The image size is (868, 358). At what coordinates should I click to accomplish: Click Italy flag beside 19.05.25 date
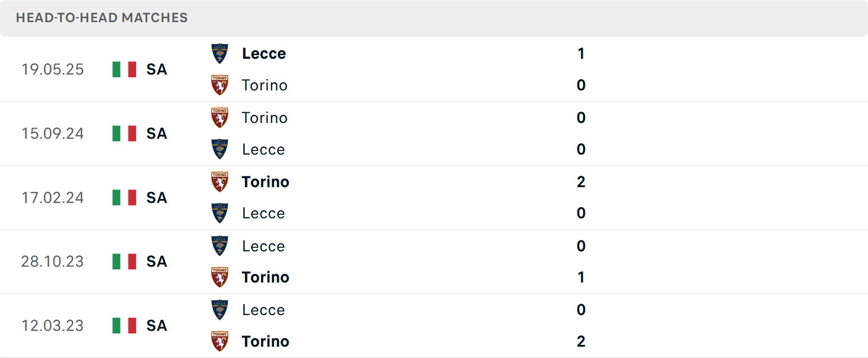(x=124, y=70)
